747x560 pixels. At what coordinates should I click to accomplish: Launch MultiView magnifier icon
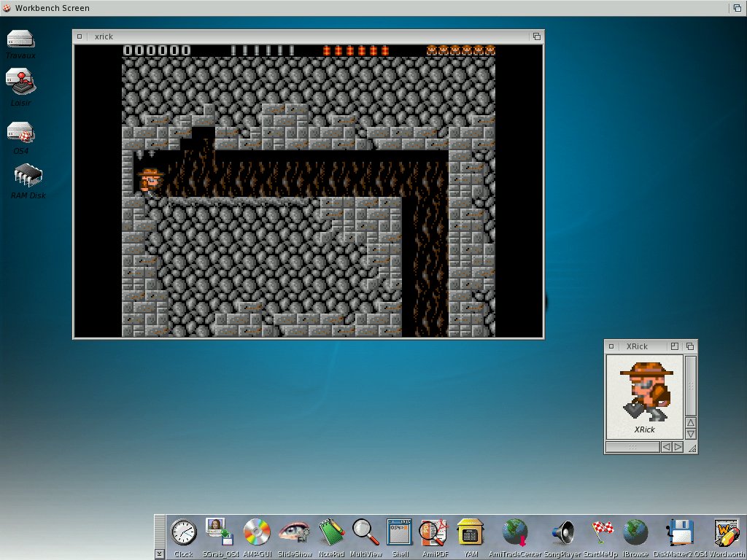coord(365,532)
